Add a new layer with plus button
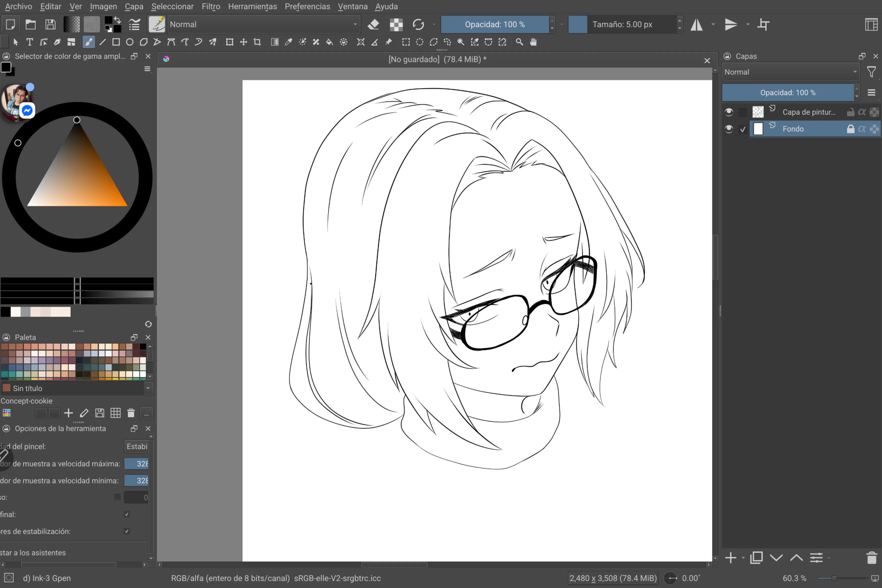Viewport: 882px width, 588px height. 731,558
